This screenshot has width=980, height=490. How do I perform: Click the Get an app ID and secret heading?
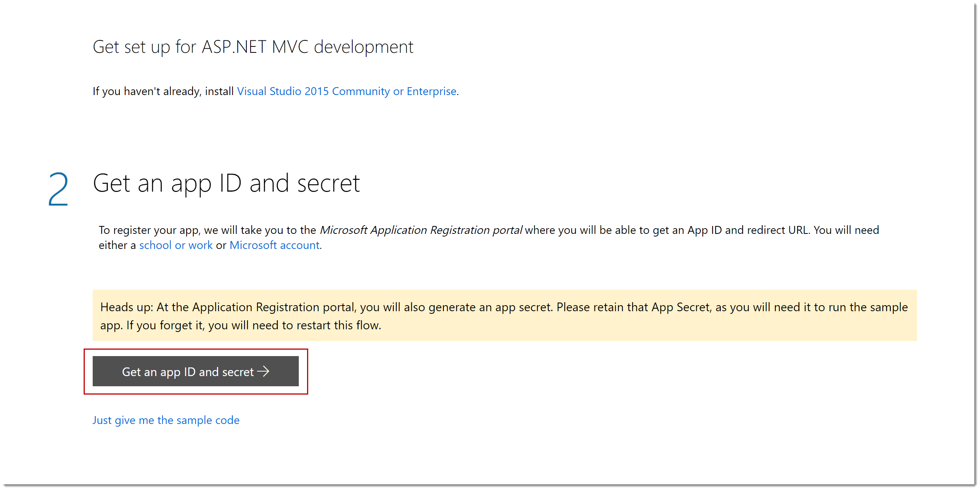(226, 183)
